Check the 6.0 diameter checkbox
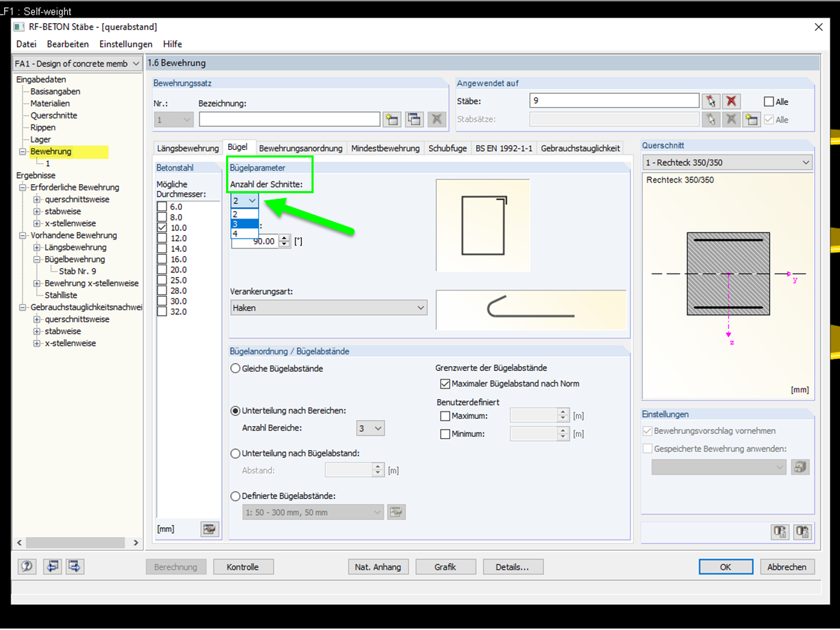Viewport: 840px width, 630px height. (x=162, y=206)
